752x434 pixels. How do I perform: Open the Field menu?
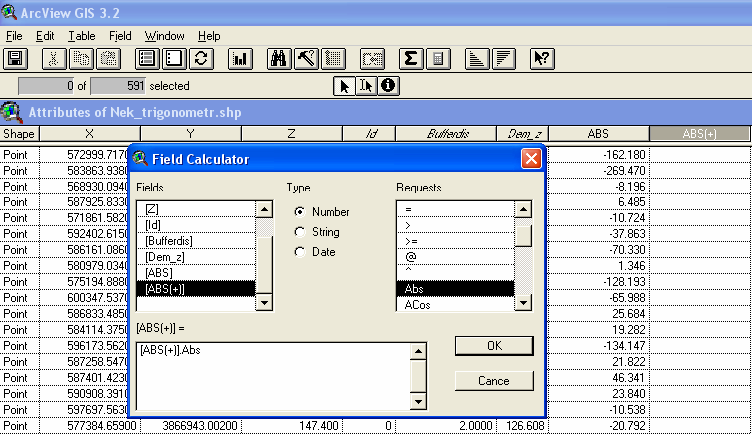point(120,36)
